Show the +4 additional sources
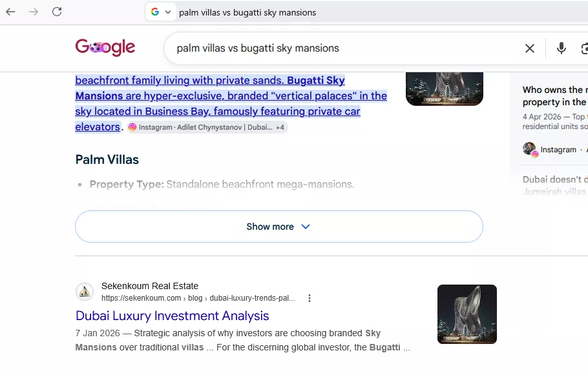588x373 pixels. [280, 127]
